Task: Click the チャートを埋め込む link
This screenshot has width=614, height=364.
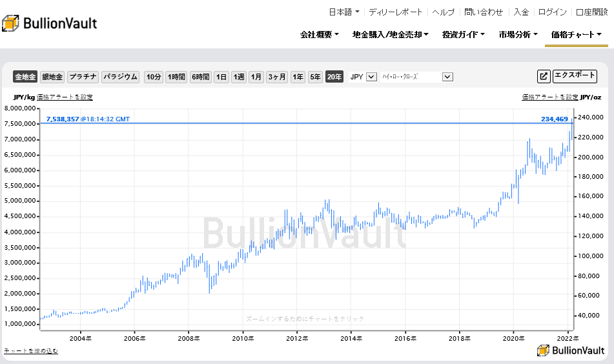Action: tap(31, 350)
